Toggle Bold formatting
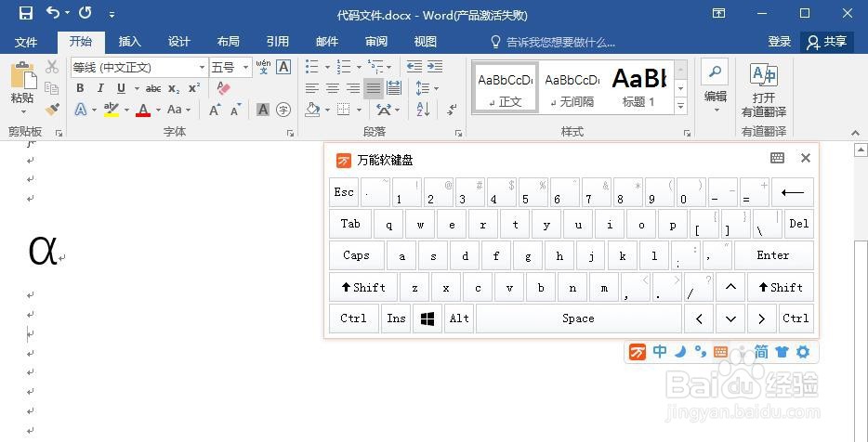The width and height of the screenshot is (868, 442). tap(80, 88)
